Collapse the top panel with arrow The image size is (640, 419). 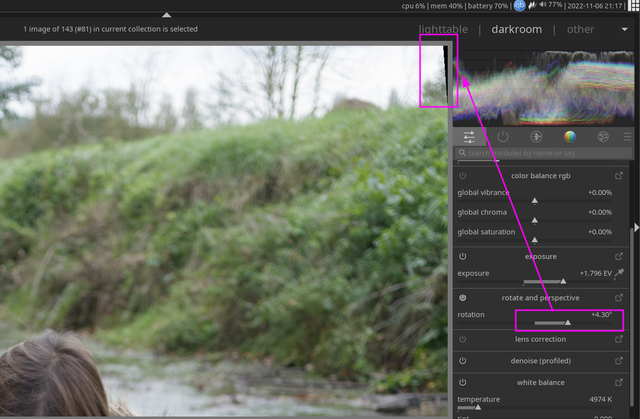click(x=167, y=15)
